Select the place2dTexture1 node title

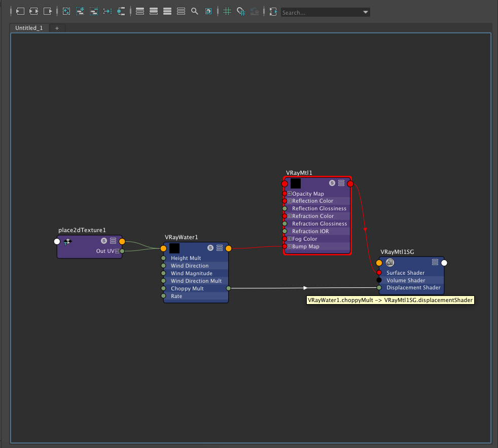click(82, 230)
